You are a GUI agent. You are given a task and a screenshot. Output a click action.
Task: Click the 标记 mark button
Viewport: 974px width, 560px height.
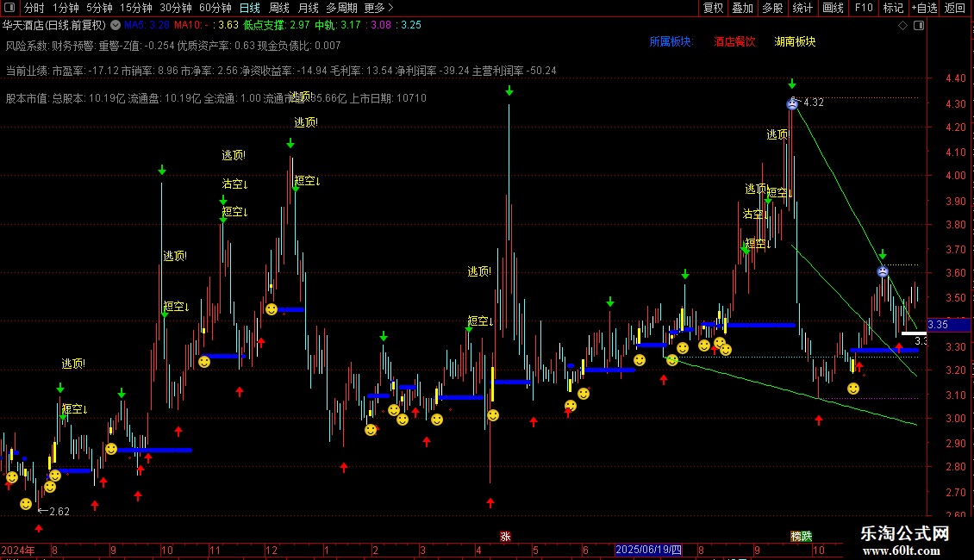coord(893,8)
